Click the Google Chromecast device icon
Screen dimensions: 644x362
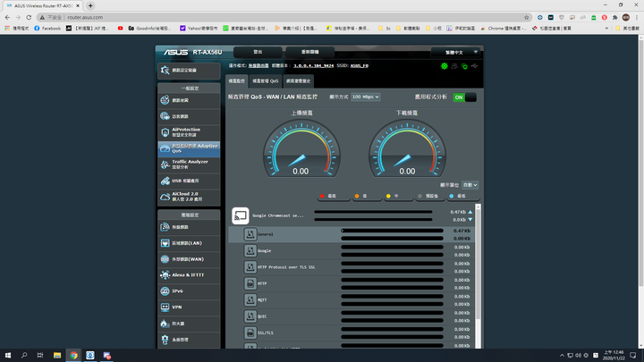tap(241, 215)
